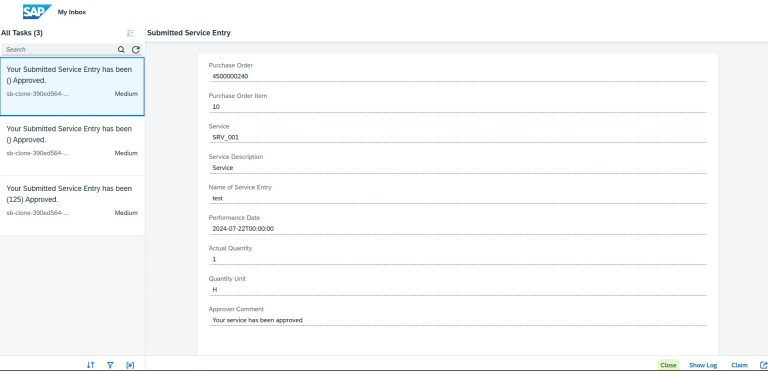768x371 pixels.
Task: Click the share/open-in icon at bottom right
Action: pyautogui.click(x=763, y=365)
